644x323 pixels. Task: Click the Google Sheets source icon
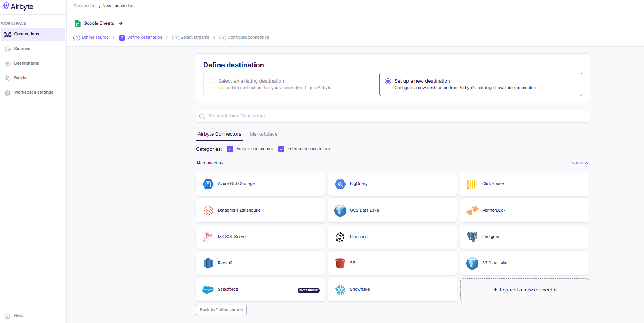(78, 23)
